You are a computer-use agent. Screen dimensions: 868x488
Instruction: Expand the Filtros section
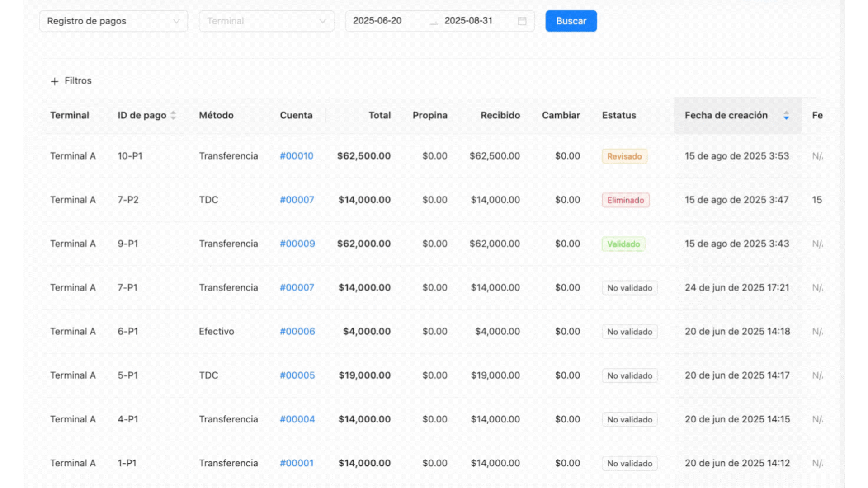(78, 81)
